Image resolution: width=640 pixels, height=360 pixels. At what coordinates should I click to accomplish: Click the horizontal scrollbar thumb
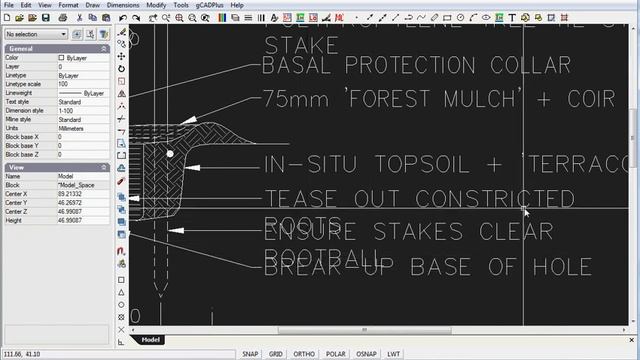364,330
